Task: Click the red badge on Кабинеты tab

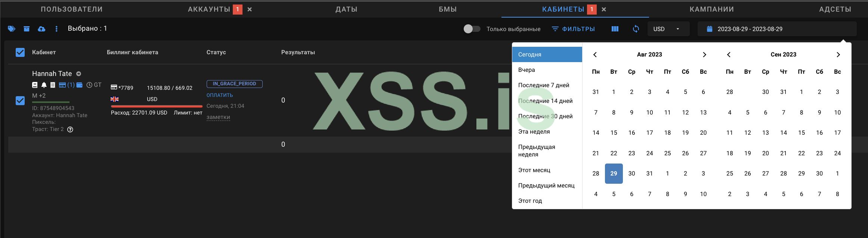Action: point(592,9)
